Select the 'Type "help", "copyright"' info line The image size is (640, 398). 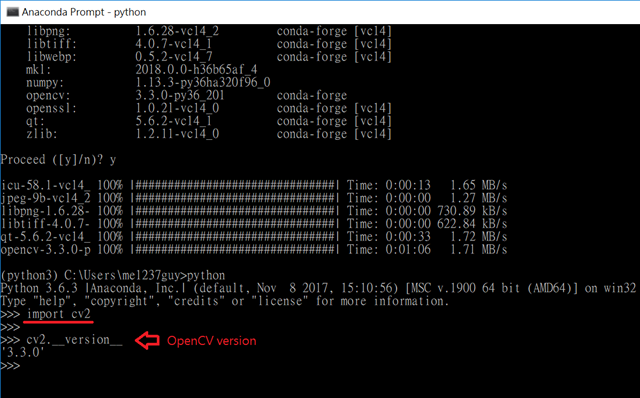coord(225,301)
